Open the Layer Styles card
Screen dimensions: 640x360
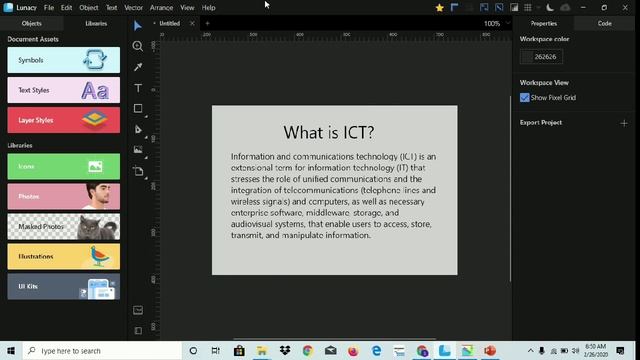pos(64,120)
